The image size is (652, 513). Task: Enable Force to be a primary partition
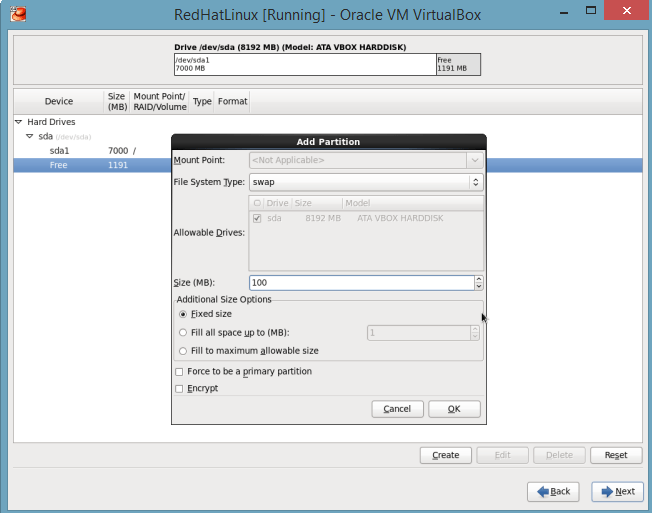pos(179,372)
